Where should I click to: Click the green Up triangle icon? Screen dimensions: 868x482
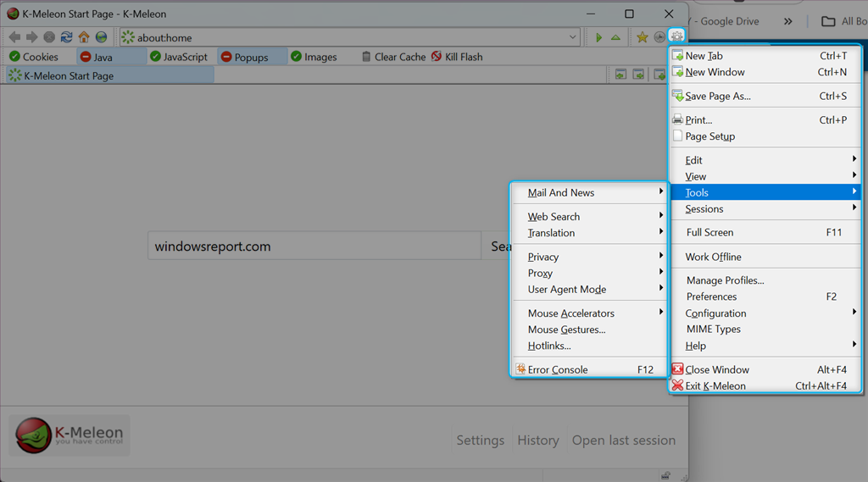pos(615,37)
